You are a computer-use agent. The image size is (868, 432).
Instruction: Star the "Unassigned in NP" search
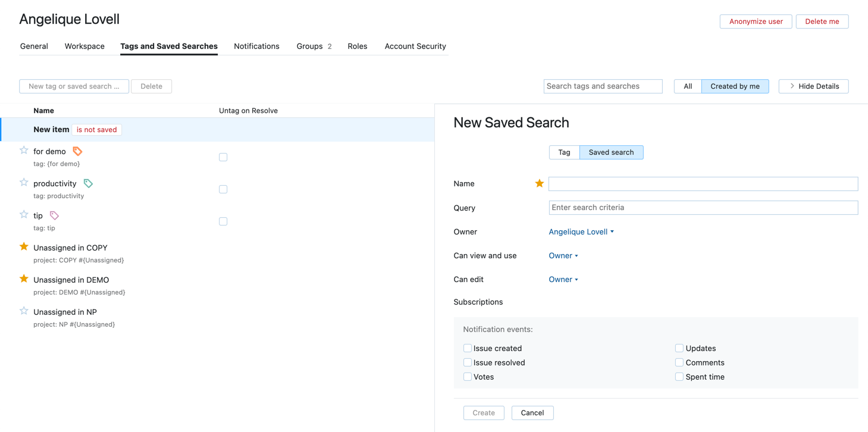coord(24,309)
